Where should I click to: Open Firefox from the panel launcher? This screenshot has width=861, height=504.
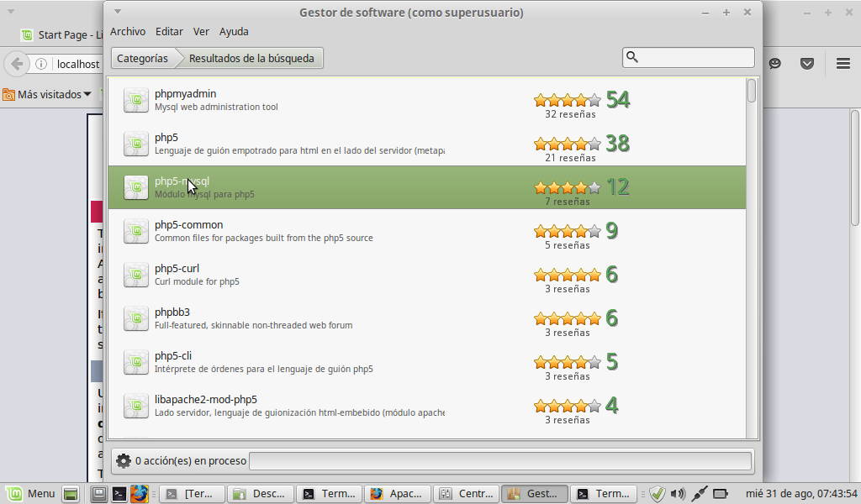139,494
